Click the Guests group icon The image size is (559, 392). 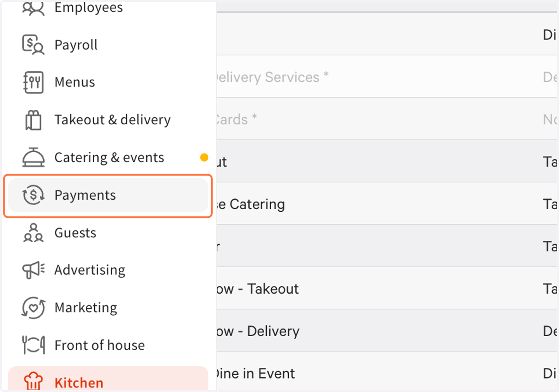(x=33, y=233)
